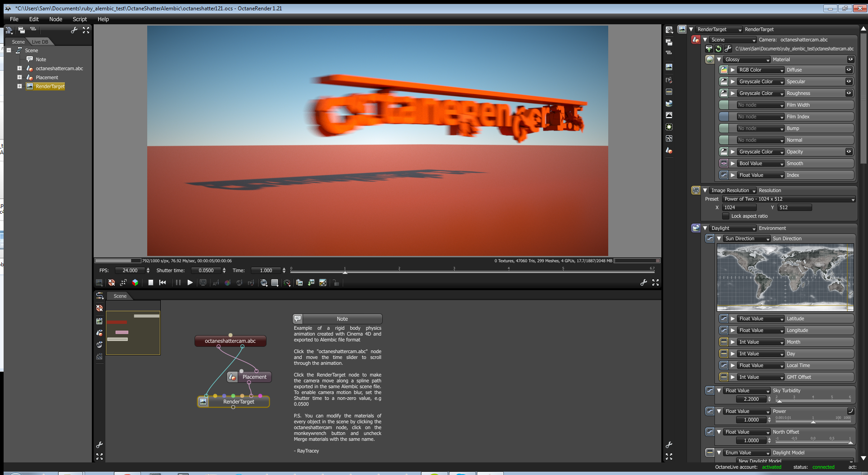
Task: Click the reload arrow icon for the alembic file
Action: (x=719, y=49)
